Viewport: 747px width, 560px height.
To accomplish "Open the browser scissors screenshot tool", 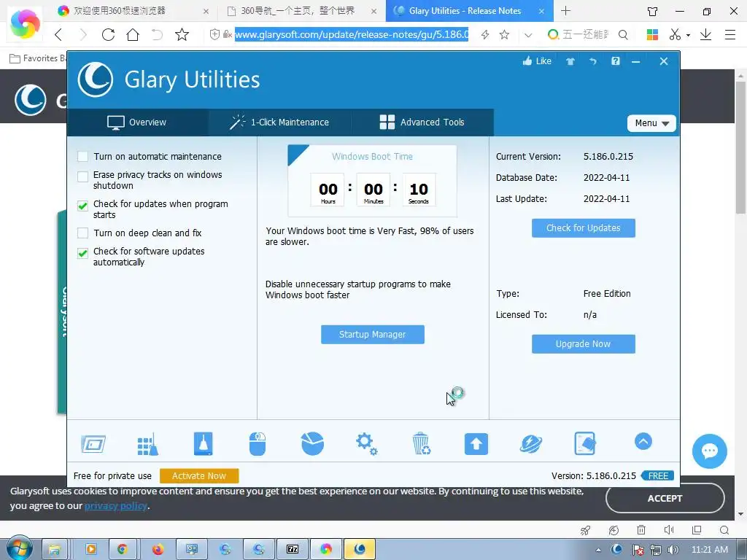I will pos(675,34).
